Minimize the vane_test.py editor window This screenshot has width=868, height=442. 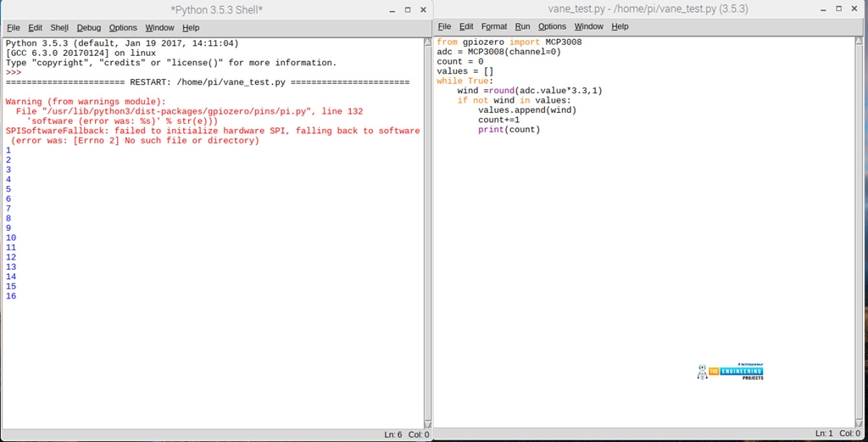(x=821, y=10)
